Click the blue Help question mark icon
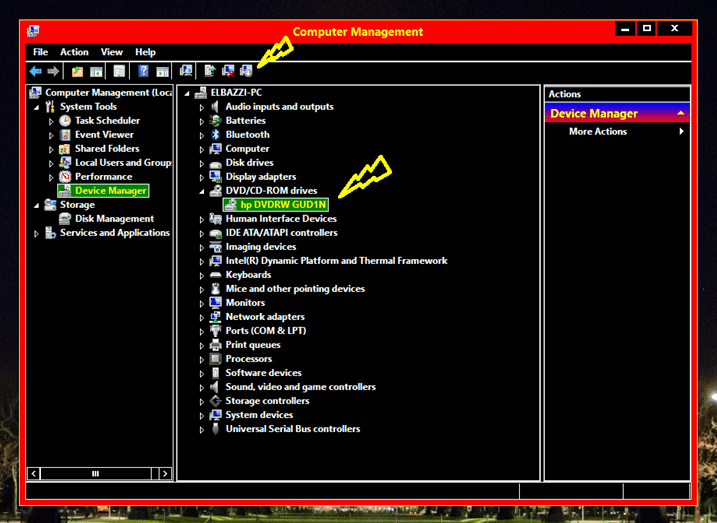 [144, 71]
